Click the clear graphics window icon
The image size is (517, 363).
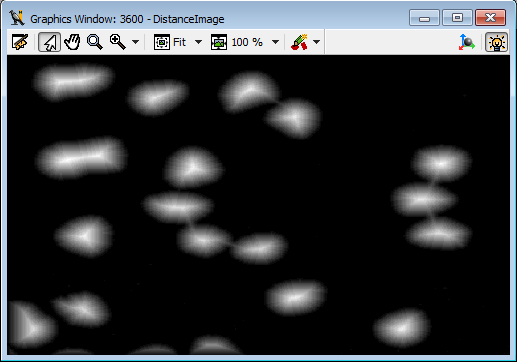20,42
